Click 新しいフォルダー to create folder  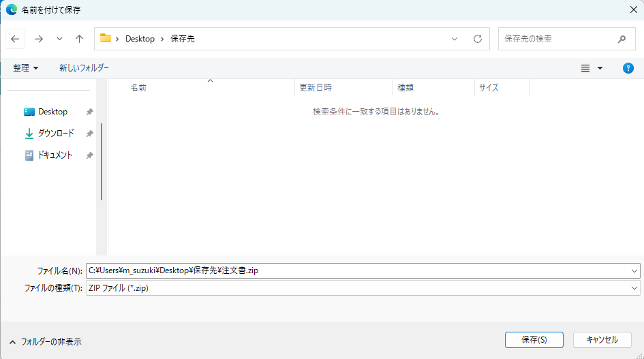click(x=84, y=68)
